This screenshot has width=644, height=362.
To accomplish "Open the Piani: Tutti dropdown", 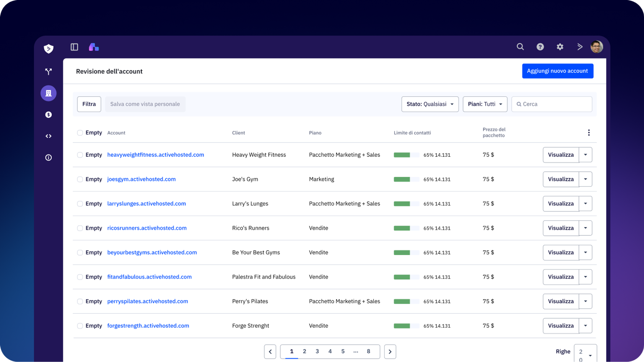I will [x=485, y=104].
